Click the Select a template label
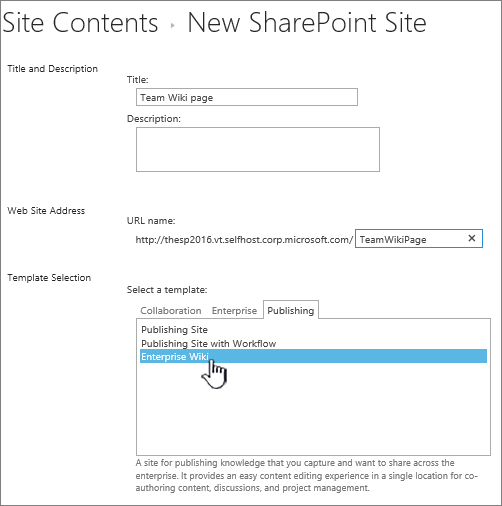 [x=167, y=290]
